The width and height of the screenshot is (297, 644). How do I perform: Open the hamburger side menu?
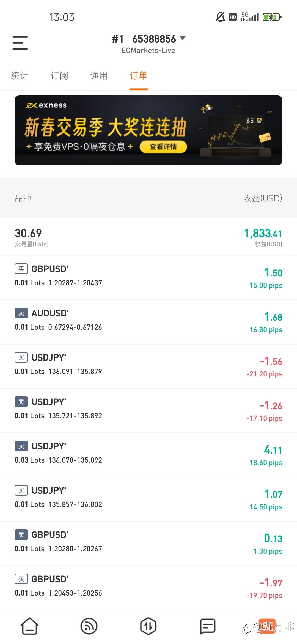[x=20, y=43]
